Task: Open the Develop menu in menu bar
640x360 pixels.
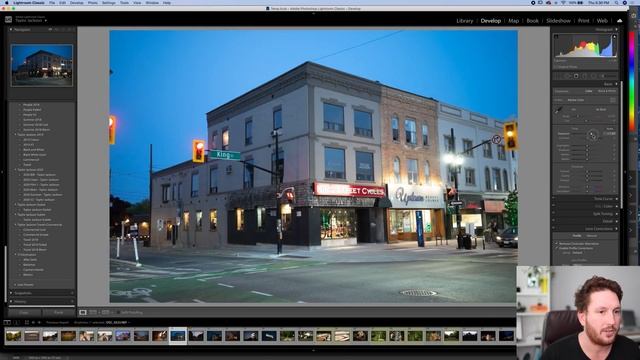Action: click(x=77, y=3)
